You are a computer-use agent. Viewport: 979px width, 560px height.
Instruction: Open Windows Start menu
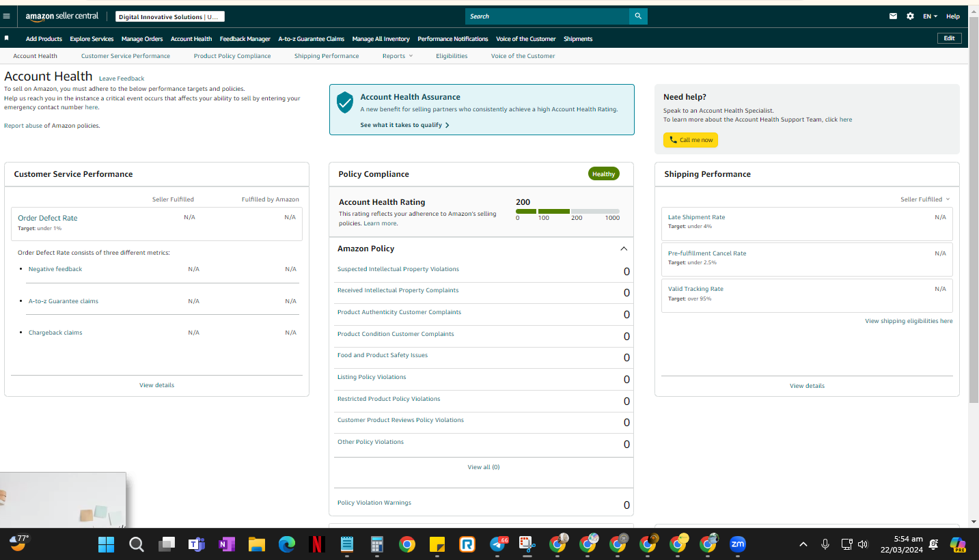[107, 544]
